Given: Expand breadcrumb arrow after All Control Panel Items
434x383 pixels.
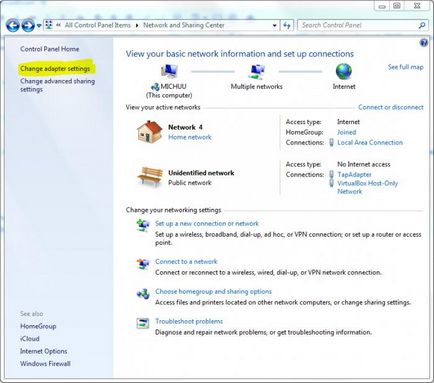Looking at the screenshot, I should (x=137, y=25).
